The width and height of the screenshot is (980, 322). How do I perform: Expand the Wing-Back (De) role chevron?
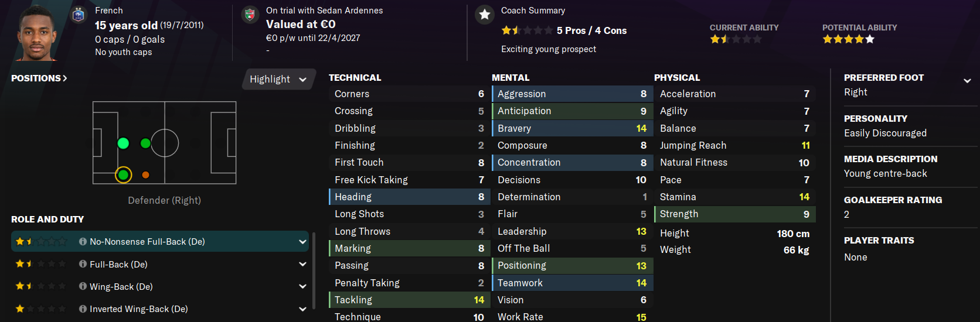point(302,286)
